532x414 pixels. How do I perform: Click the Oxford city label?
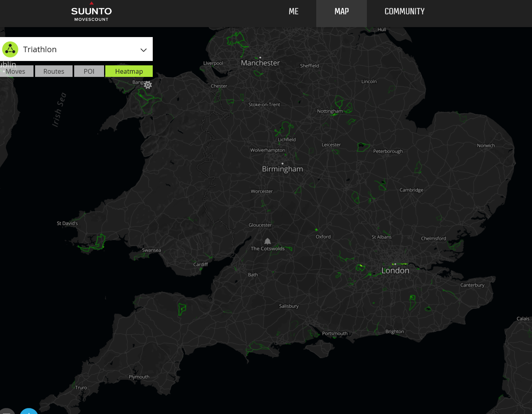(323, 237)
